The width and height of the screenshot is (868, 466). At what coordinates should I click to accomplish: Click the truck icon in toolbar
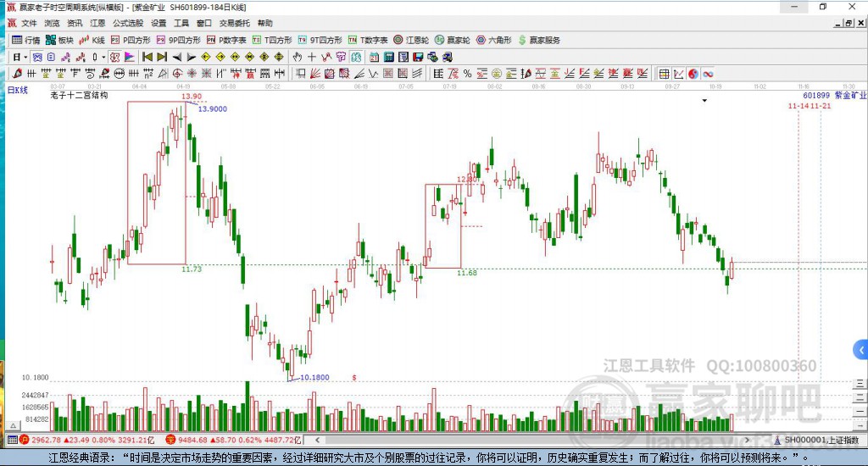[x=448, y=57]
